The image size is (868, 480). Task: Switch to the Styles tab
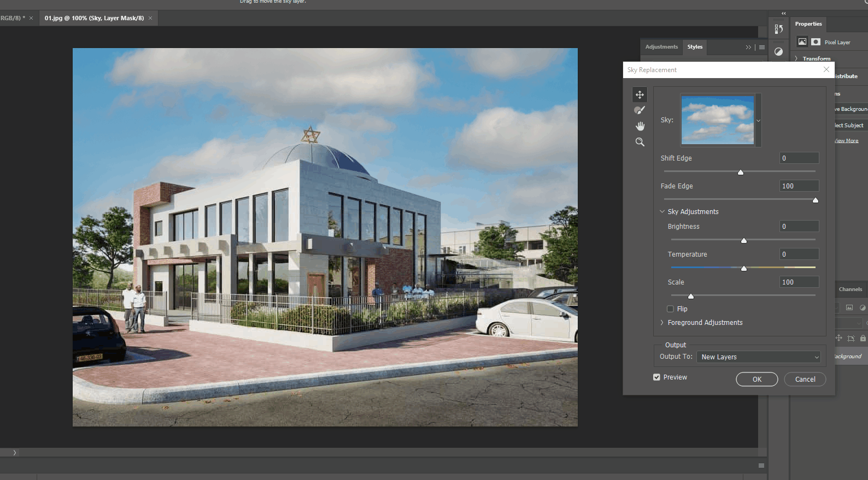[x=695, y=47]
